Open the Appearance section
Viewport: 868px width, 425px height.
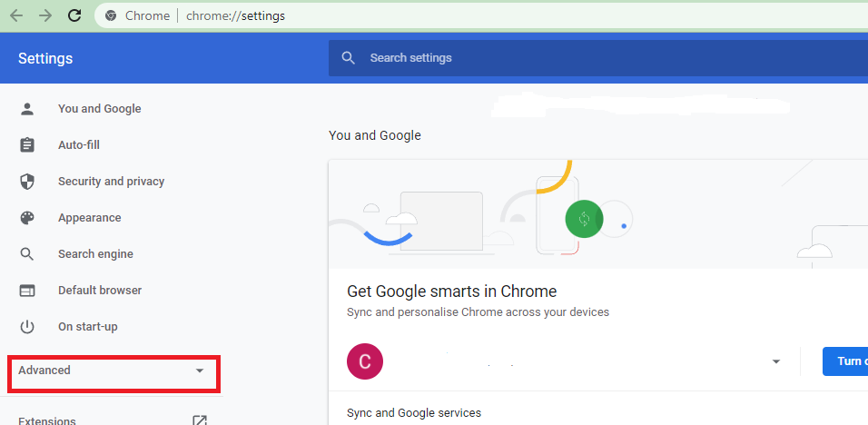point(90,218)
